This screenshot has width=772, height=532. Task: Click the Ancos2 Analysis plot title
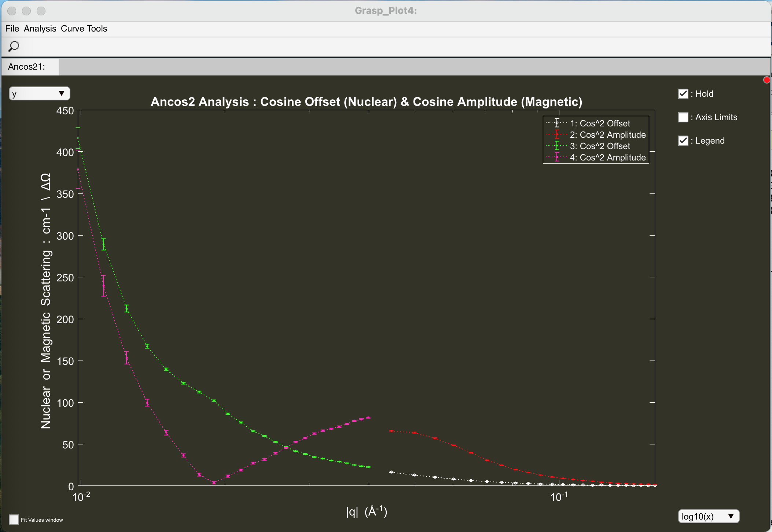(x=366, y=101)
